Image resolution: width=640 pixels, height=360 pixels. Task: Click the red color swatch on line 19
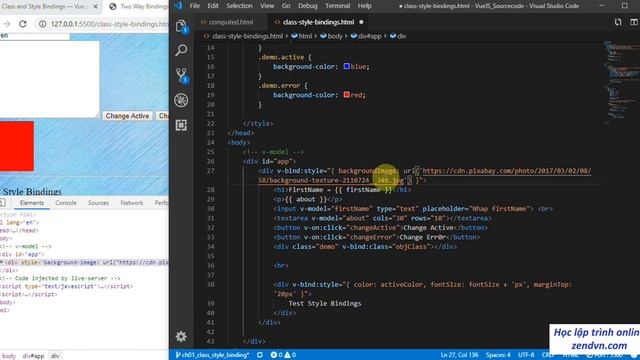347,95
